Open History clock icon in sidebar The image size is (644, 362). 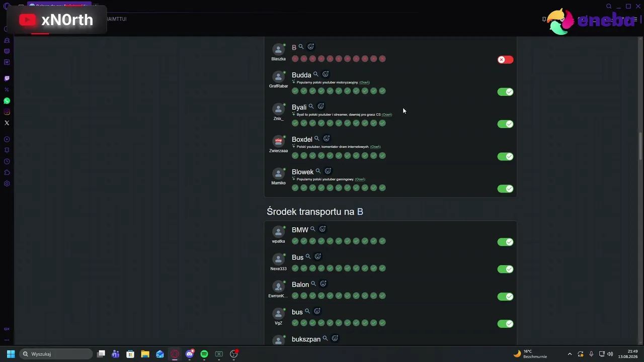(x=7, y=161)
